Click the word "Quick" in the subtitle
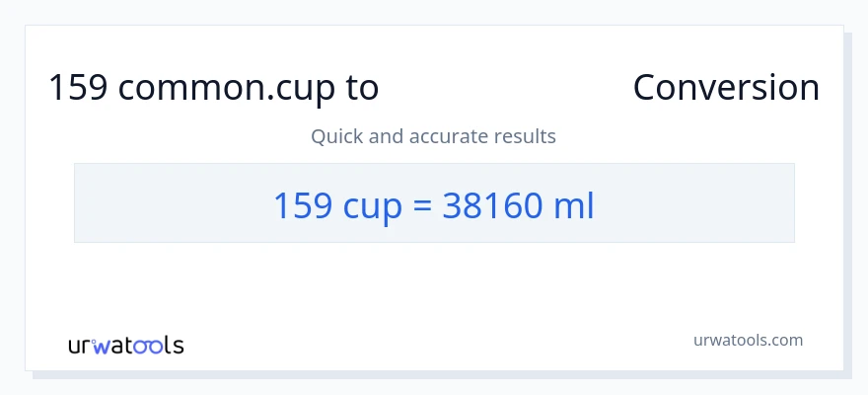Viewport: 868px width, 395px height. pos(336,136)
